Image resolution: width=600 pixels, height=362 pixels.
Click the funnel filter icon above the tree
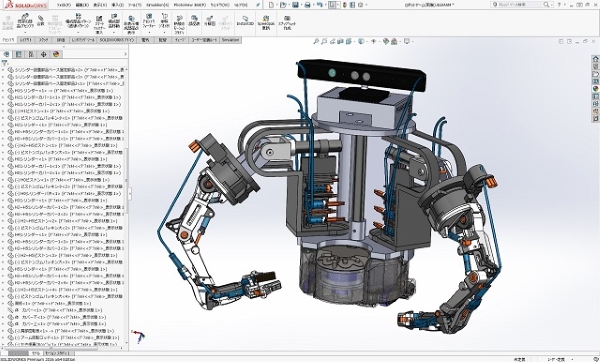tap(5, 63)
